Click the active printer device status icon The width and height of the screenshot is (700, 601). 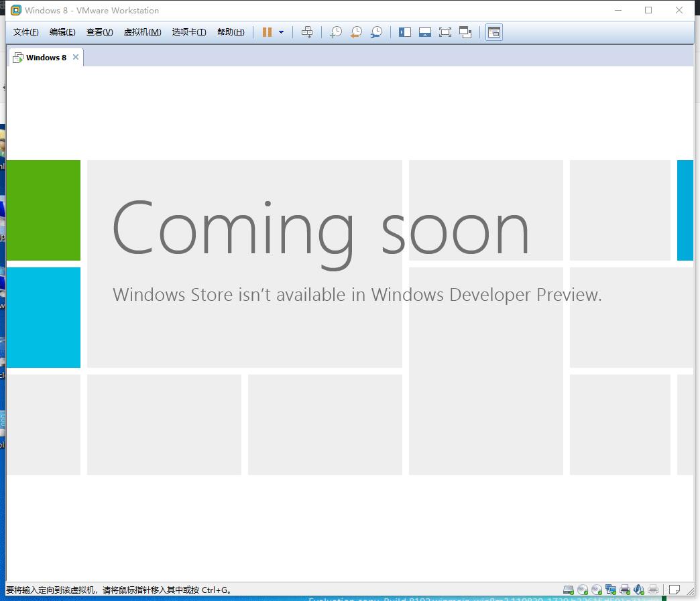coord(625,590)
